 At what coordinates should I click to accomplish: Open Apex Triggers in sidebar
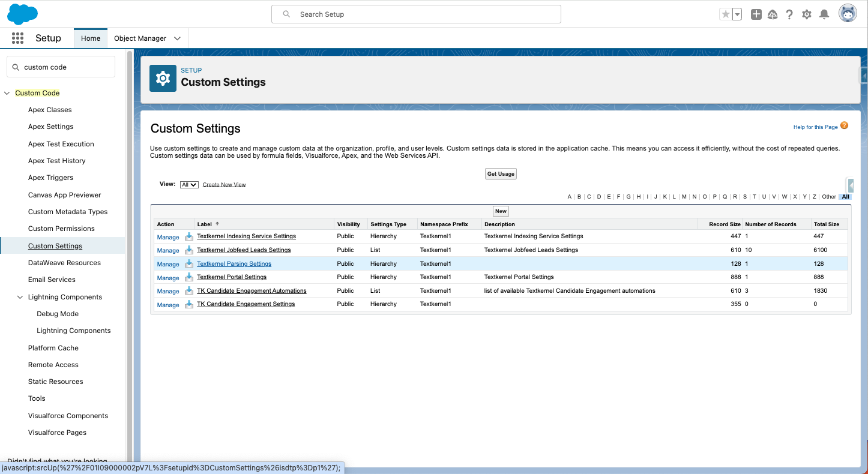click(51, 178)
